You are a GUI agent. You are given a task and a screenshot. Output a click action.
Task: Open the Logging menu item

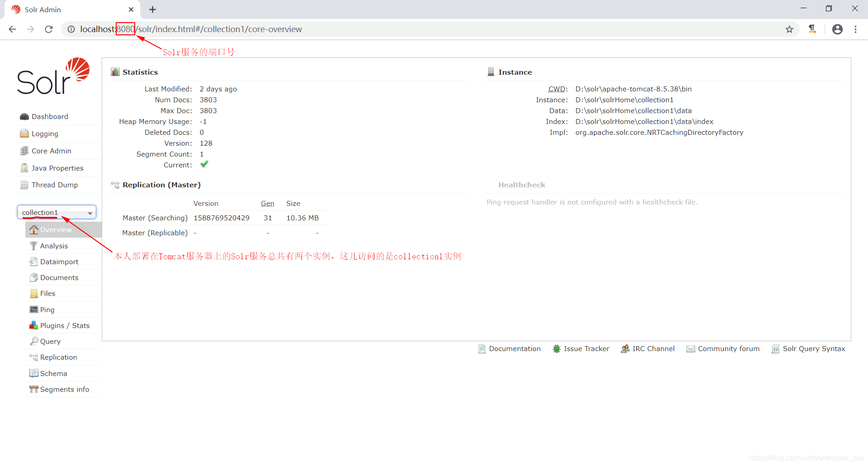click(45, 134)
